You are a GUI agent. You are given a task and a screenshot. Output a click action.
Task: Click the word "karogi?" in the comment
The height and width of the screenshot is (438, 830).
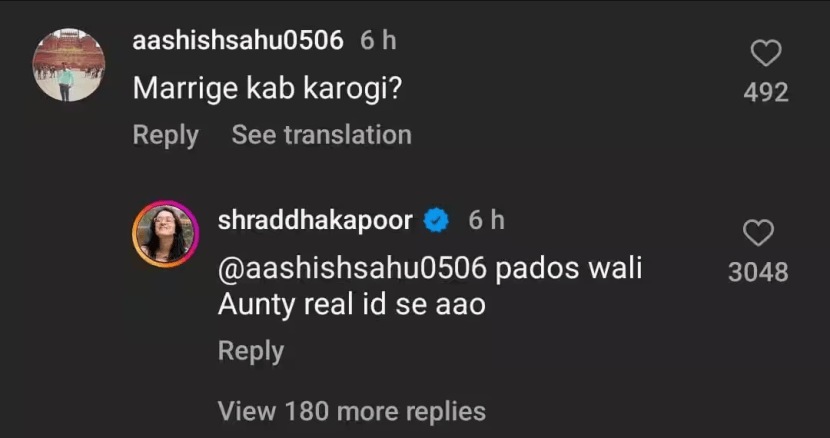point(353,90)
